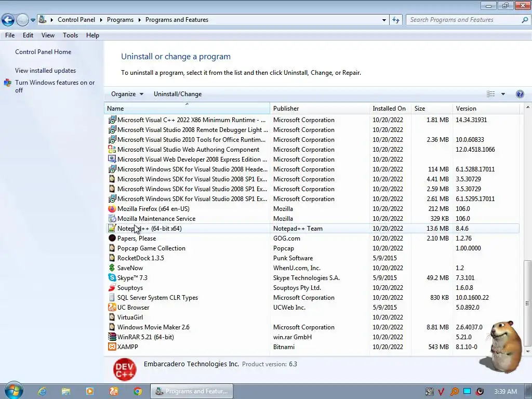Click the scrollbar up arrow
This screenshot has height=399, width=532.
coord(527,107)
